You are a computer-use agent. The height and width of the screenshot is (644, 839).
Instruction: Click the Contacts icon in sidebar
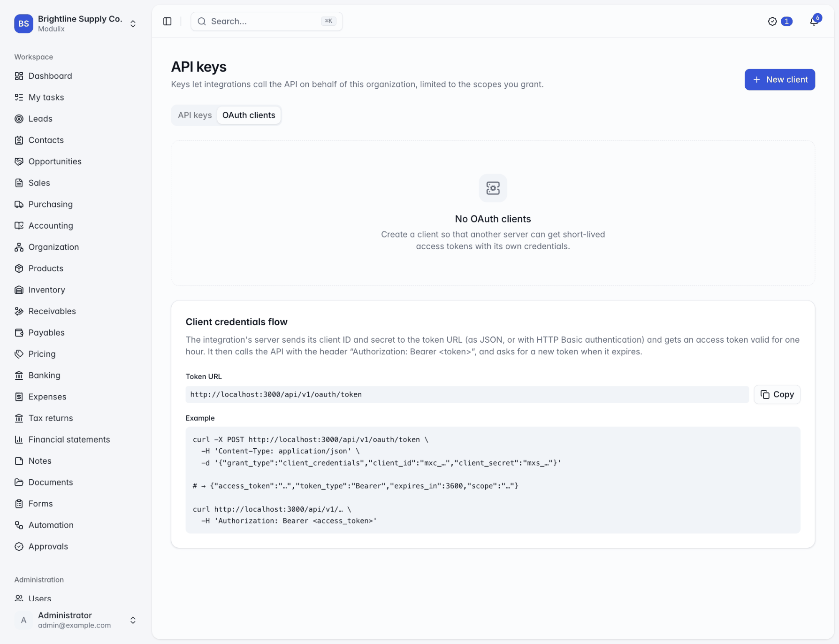coord(19,140)
